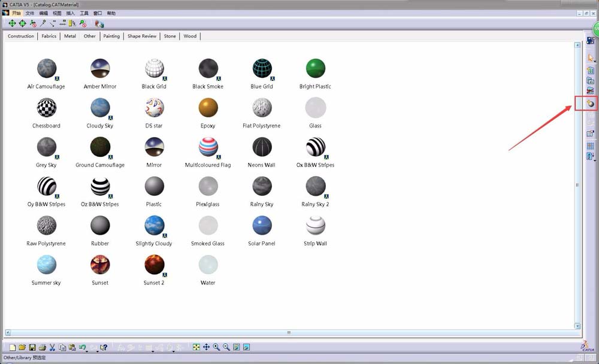Click the ruler measure icon in top toolbar
Viewport: 599px width, 364px height.
72,24
